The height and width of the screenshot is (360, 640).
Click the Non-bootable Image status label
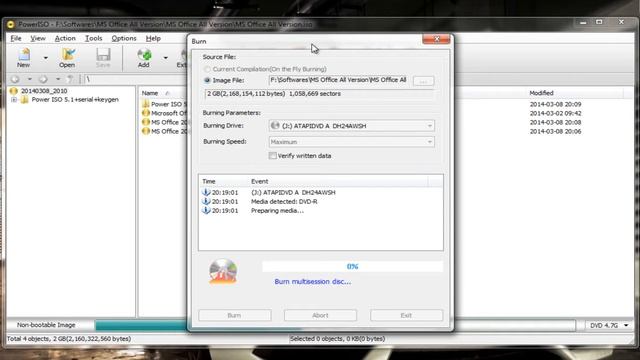pyautogui.click(x=46, y=325)
